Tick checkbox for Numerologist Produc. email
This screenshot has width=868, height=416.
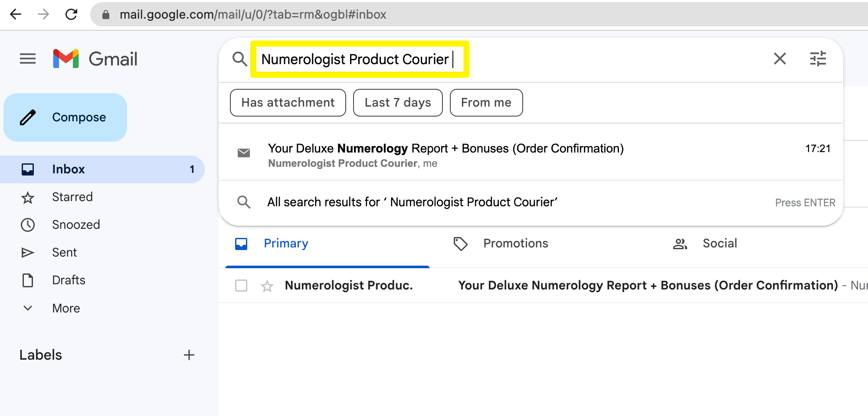pos(241,286)
